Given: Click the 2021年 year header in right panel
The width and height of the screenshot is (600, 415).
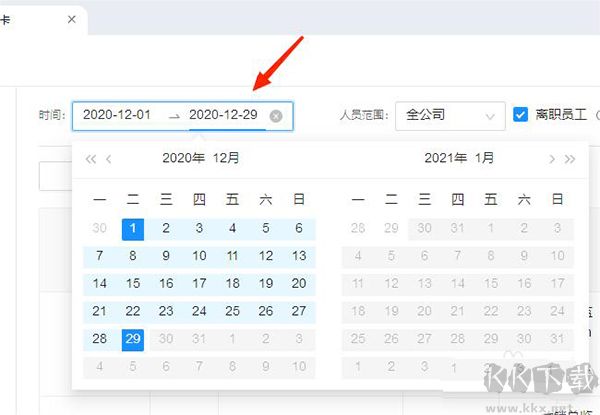Looking at the screenshot, I should [x=445, y=158].
